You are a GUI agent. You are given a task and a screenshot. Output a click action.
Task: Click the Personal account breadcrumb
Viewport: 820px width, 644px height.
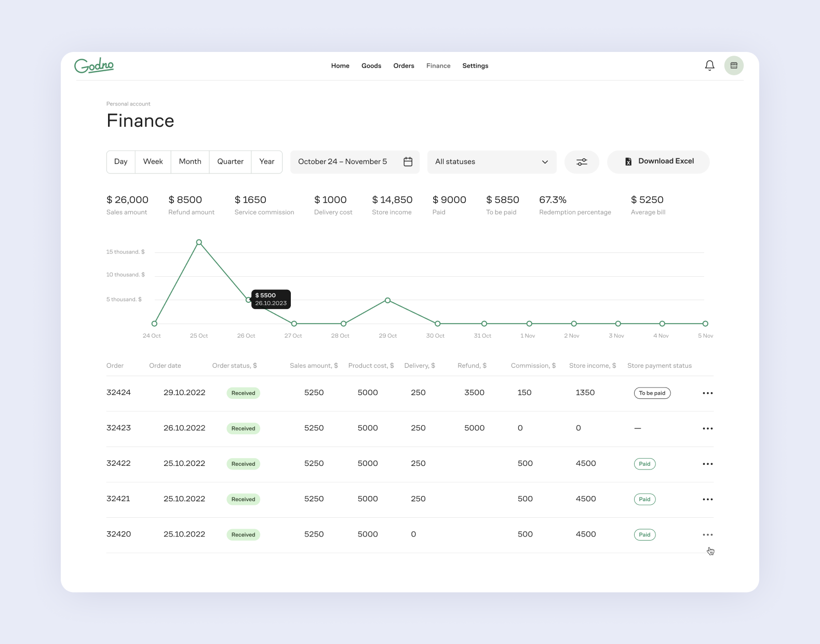128,104
